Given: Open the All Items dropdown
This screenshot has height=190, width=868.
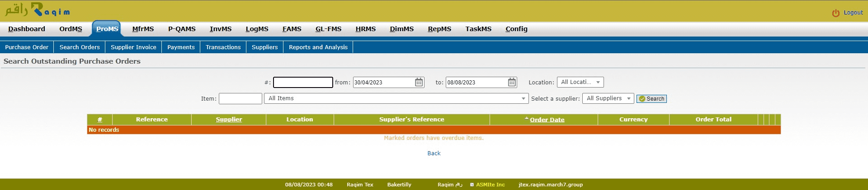Looking at the screenshot, I should coord(396,98).
